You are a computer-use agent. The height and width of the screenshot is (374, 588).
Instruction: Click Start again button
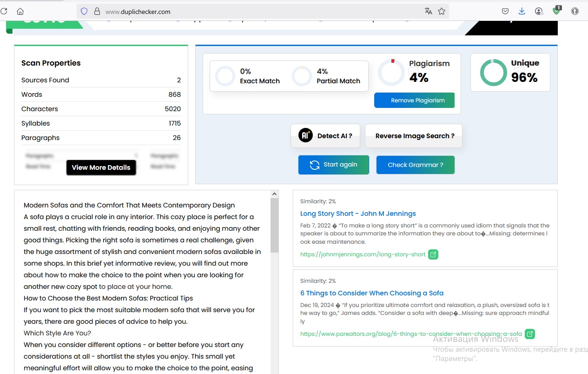[x=334, y=165]
